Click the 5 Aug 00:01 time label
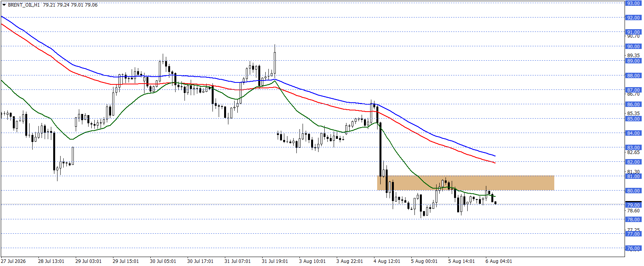The height and width of the screenshot is (266, 644). [424, 261]
